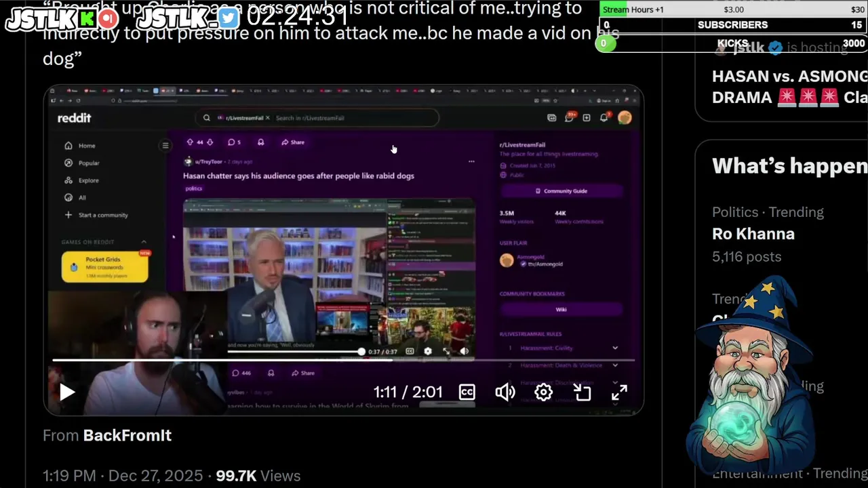Open the Wiki community bookmark
868x488 pixels.
coord(561,309)
